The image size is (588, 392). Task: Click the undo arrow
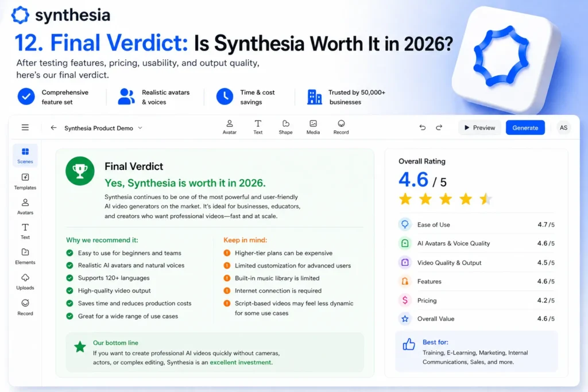pyautogui.click(x=423, y=127)
